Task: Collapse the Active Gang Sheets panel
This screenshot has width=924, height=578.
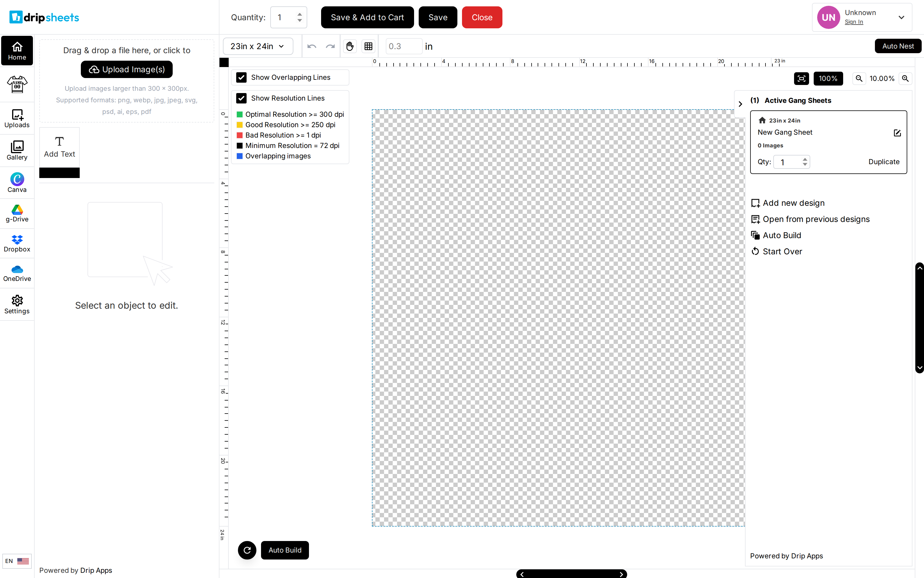Action: tap(740, 103)
